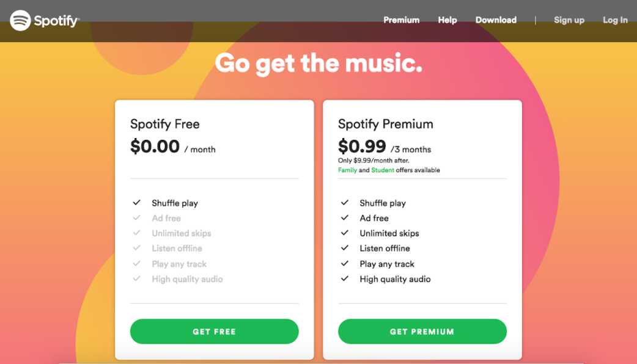Open the Help menu item
The width and height of the screenshot is (637, 364).
click(447, 20)
